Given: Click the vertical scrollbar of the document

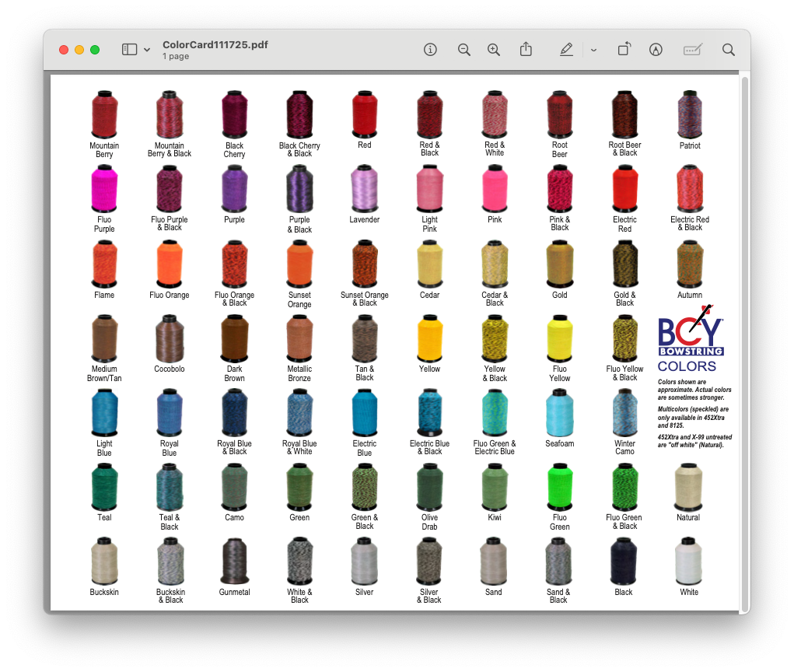Looking at the screenshot, I should (x=744, y=345).
